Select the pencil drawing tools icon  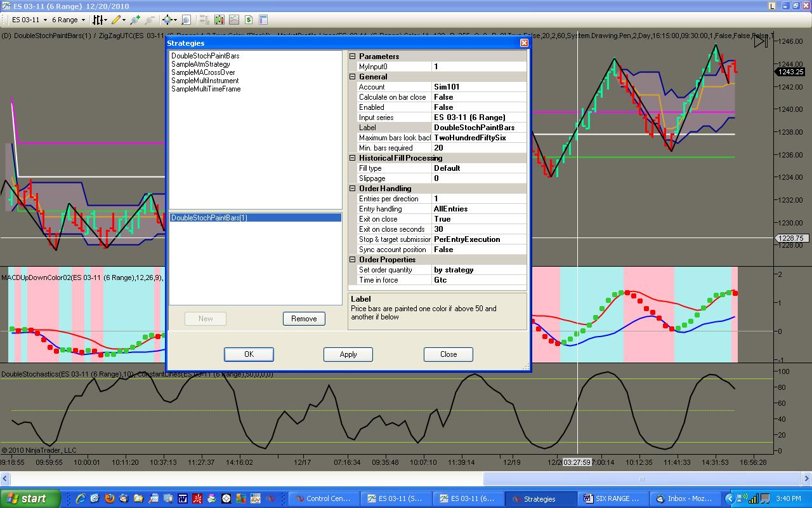coord(115,20)
